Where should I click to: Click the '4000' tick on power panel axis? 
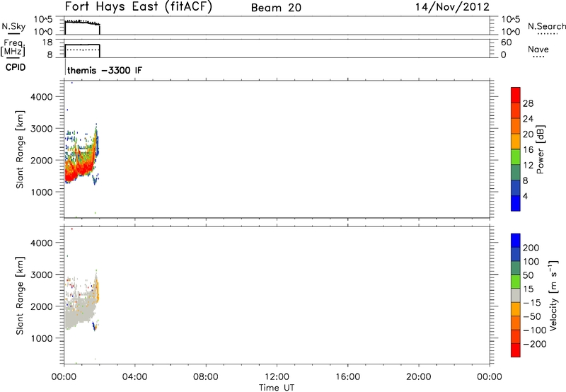(x=42, y=97)
